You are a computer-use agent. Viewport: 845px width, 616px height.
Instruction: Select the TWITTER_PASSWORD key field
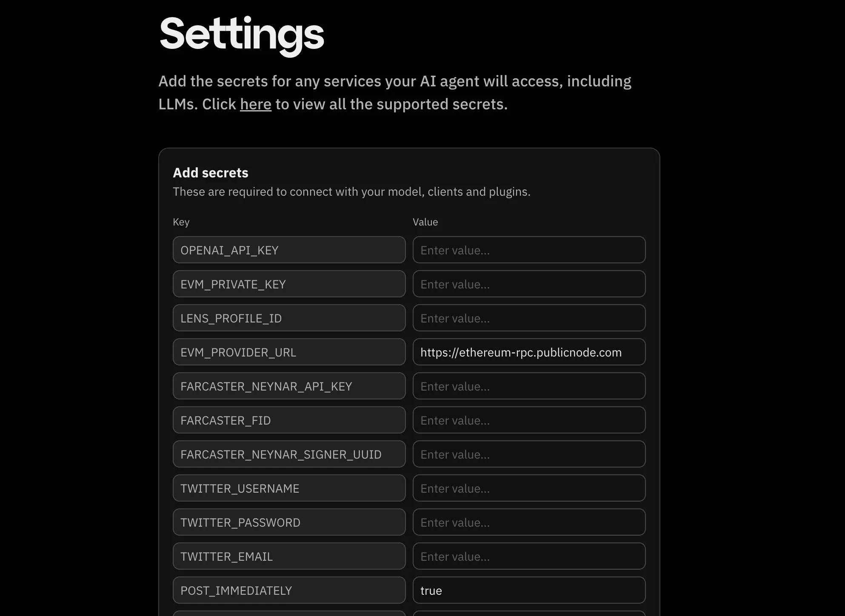coord(289,522)
